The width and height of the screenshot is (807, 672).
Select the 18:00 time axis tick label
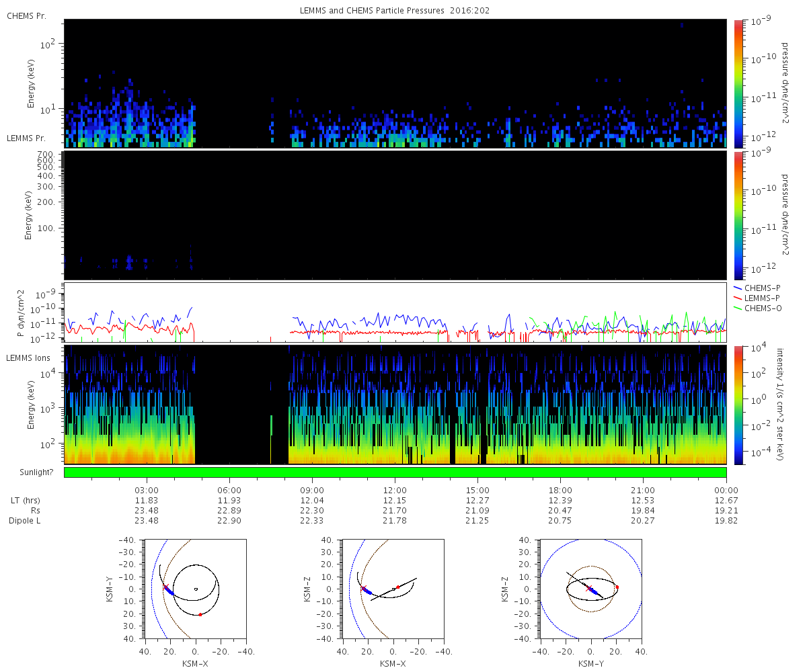(560, 491)
